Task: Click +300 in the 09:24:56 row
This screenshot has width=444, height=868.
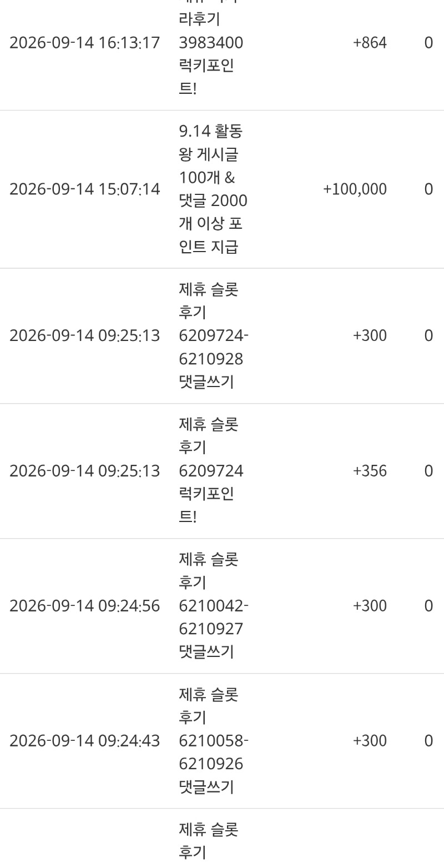Action: [370, 606]
